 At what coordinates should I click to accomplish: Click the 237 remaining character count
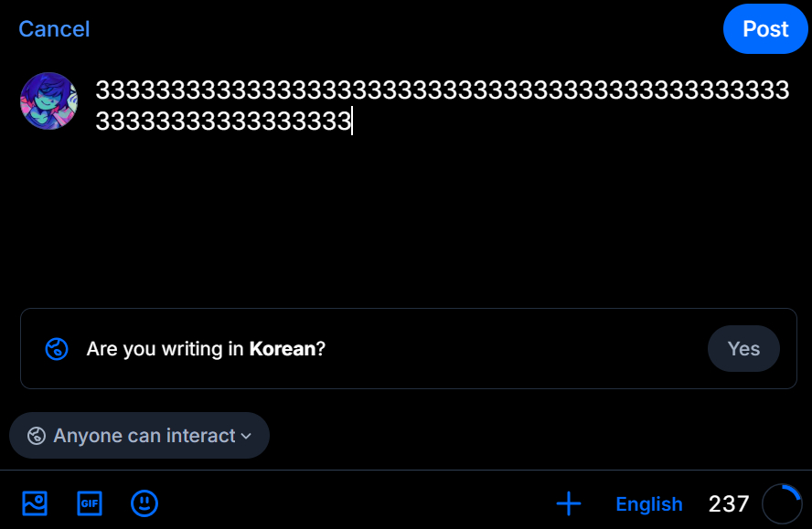(729, 504)
